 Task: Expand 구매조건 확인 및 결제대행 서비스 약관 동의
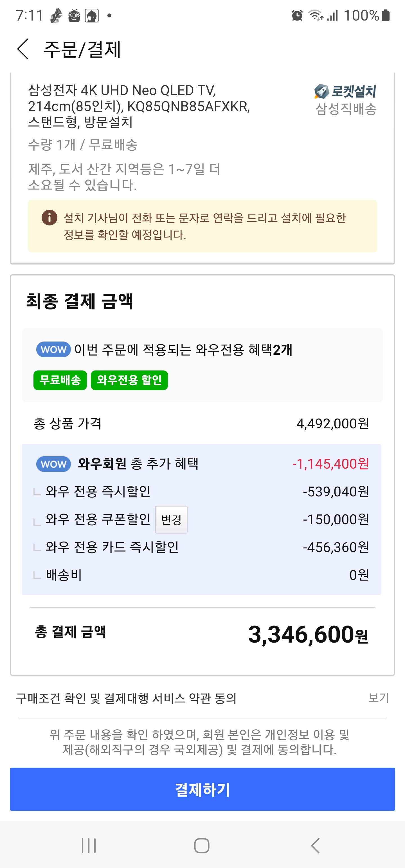126,698
